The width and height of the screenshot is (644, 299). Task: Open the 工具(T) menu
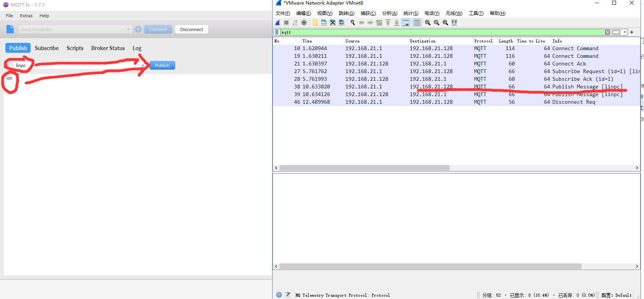click(476, 13)
